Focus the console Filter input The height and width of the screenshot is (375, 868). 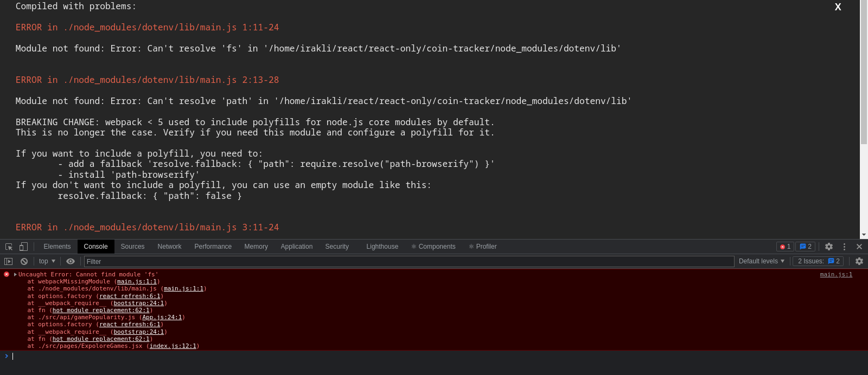pyautogui.click(x=409, y=261)
